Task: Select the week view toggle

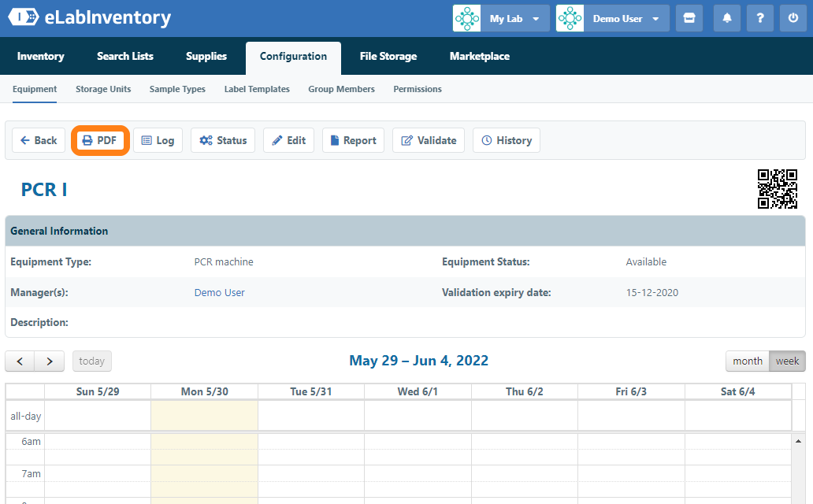Action: pos(787,361)
